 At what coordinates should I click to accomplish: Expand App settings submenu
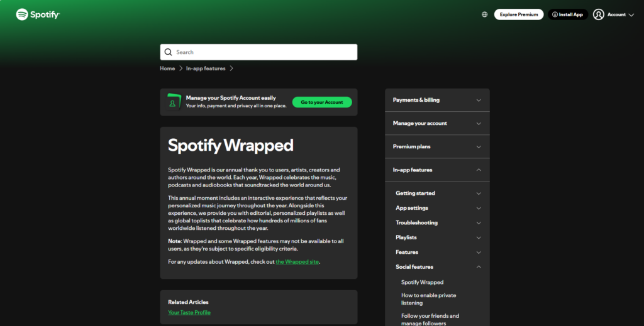[438, 208]
